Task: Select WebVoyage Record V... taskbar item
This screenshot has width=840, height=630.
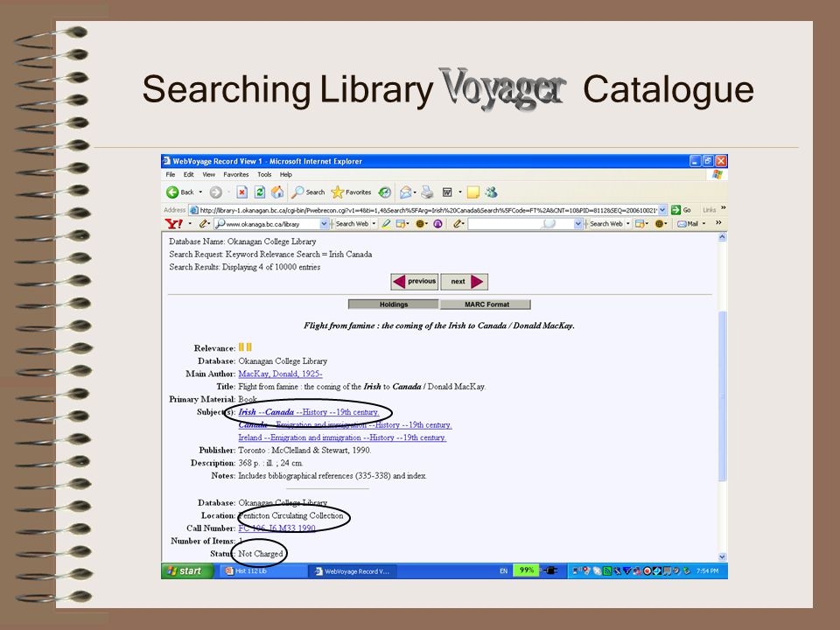Action: point(353,571)
